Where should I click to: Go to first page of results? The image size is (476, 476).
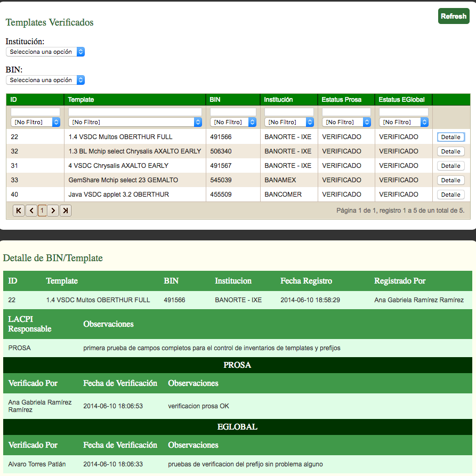tap(19, 211)
